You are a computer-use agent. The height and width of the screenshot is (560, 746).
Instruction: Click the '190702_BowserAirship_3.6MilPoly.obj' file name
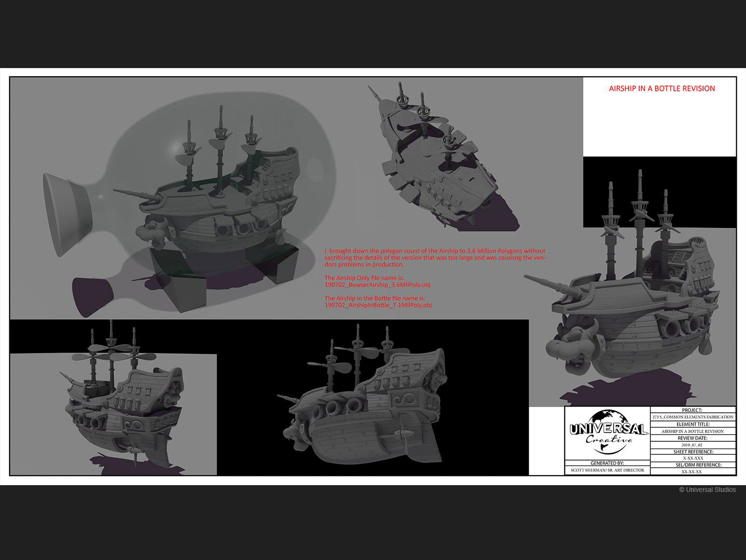click(377, 285)
